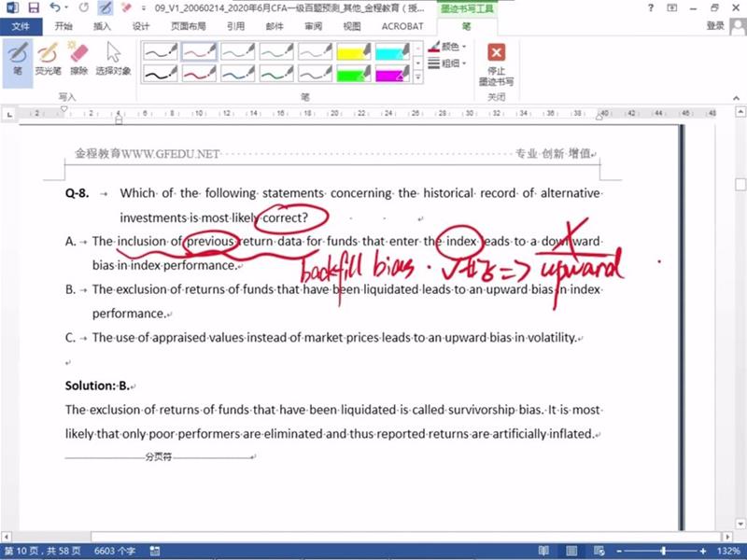The image size is (747, 560).
Task: Move the pen gallery down one row
Action: (418, 63)
